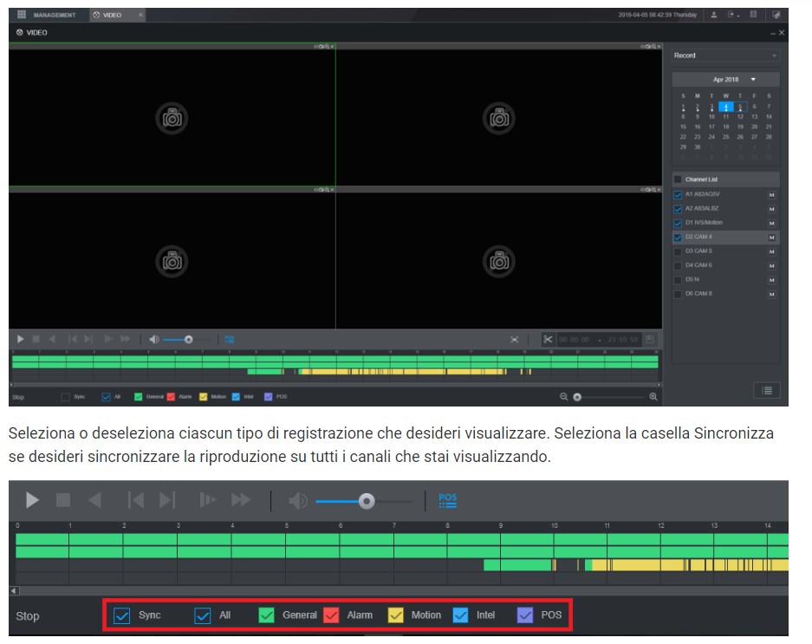812x644 pixels.
Task: Open the Record type dropdown
Action: [x=725, y=55]
